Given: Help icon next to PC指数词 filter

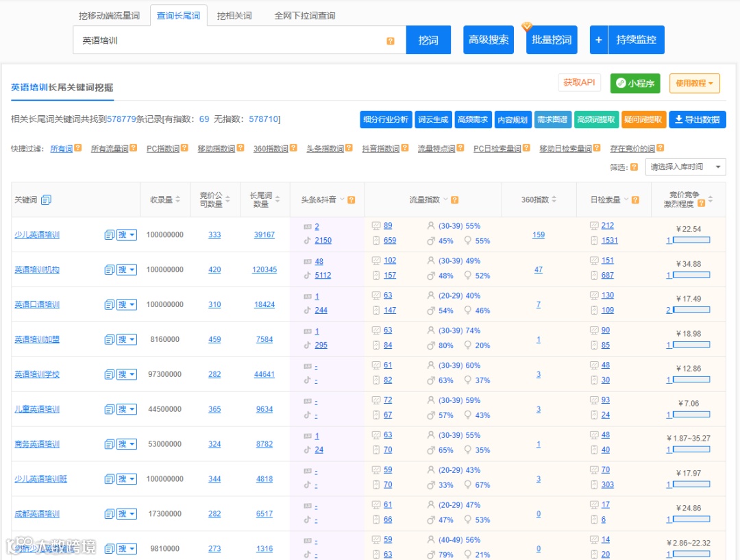Looking at the screenshot, I should pos(184,148).
